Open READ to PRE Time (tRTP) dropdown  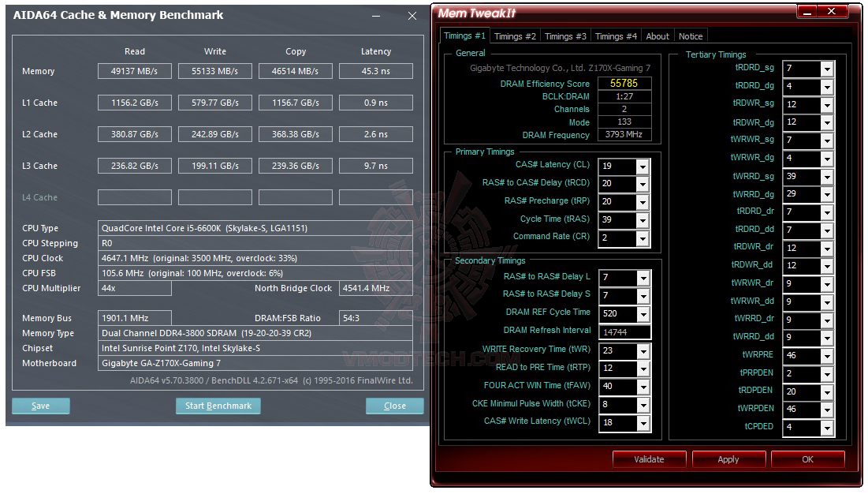[643, 369]
